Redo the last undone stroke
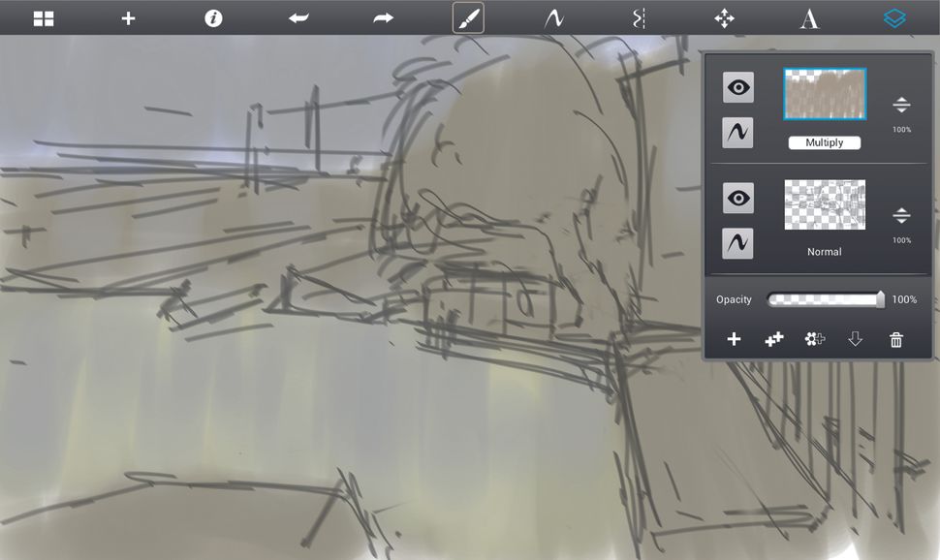 (x=383, y=17)
